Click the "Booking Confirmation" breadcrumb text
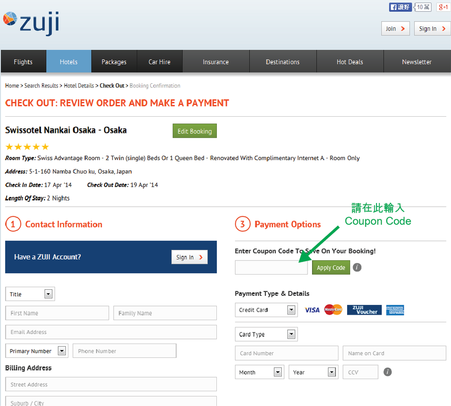The height and width of the screenshot is (406, 451). pyautogui.click(x=155, y=86)
